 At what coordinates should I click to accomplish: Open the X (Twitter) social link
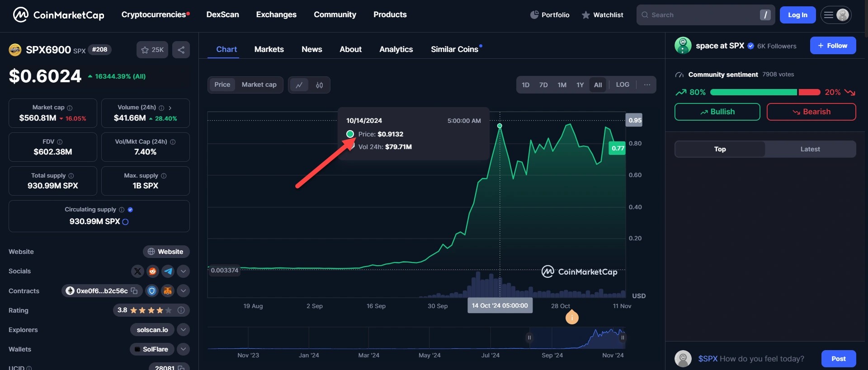pos(137,271)
